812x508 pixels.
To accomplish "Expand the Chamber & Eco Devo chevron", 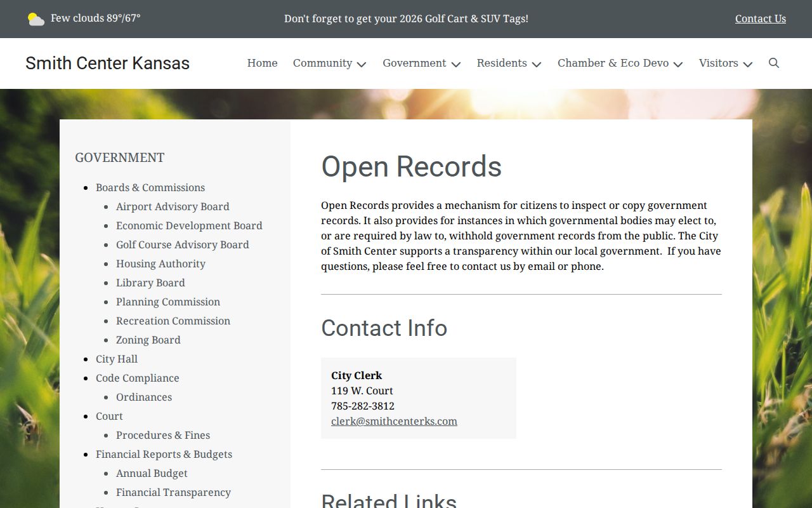I will click(678, 64).
